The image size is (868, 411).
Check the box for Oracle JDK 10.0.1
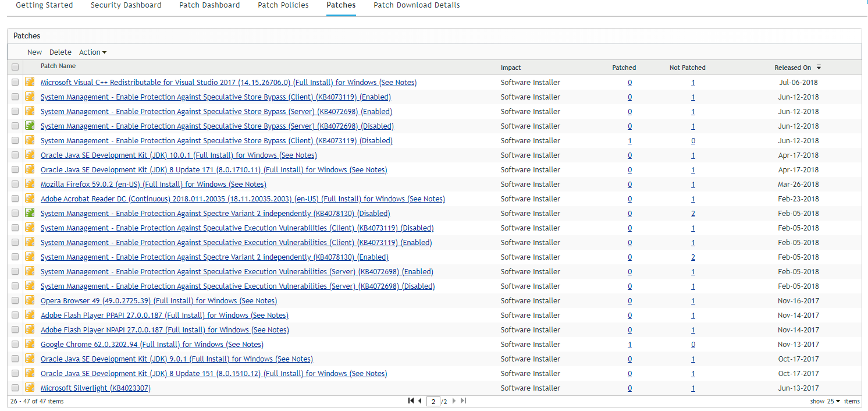pos(15,155)
